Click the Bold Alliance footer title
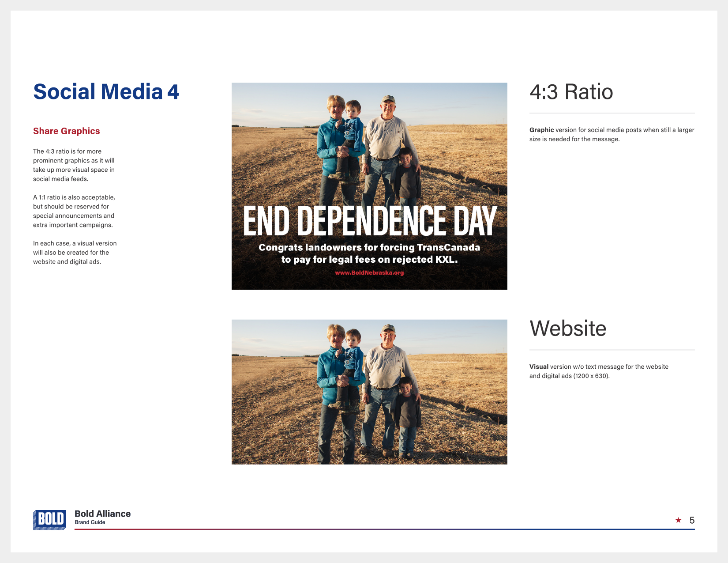The image size is (728, 563). point(103,514)
